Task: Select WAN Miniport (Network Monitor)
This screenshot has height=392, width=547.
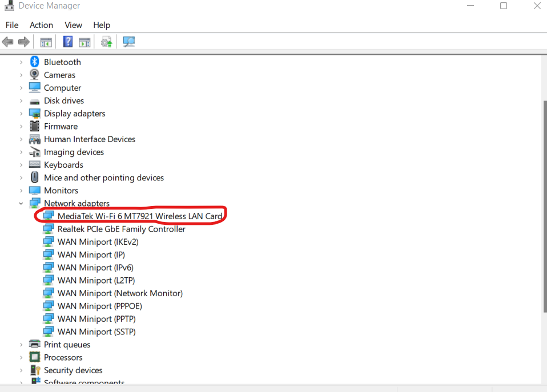Action: pos(120,293)
